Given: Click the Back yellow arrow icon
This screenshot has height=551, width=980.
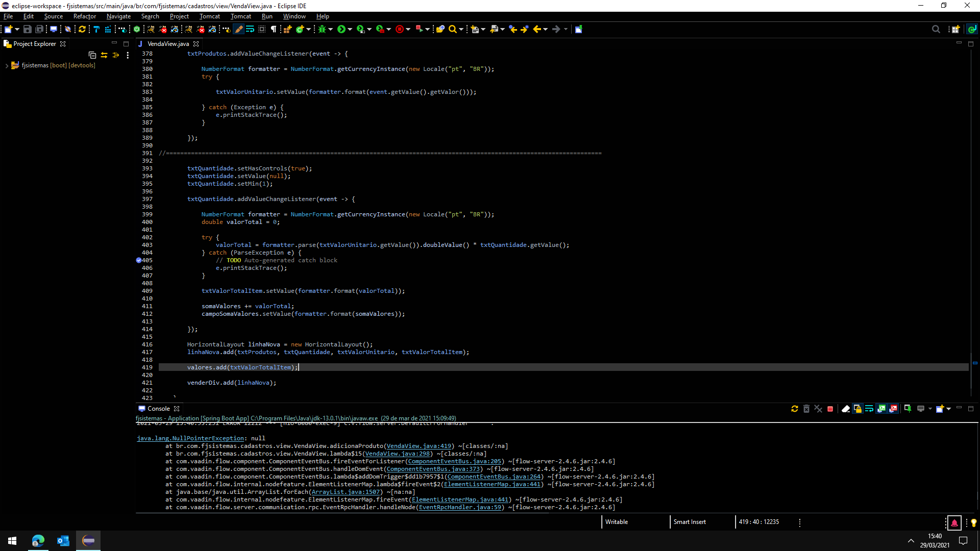Looking at the screenshot, I should click(536, 30).
